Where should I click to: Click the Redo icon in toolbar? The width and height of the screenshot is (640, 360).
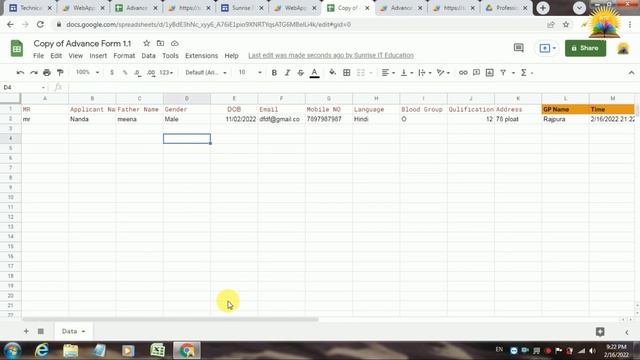pos(33,73)
